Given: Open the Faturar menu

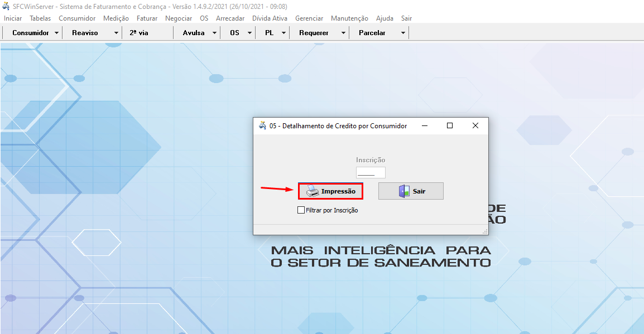Looking at the screenshot, I should [147, 18].
